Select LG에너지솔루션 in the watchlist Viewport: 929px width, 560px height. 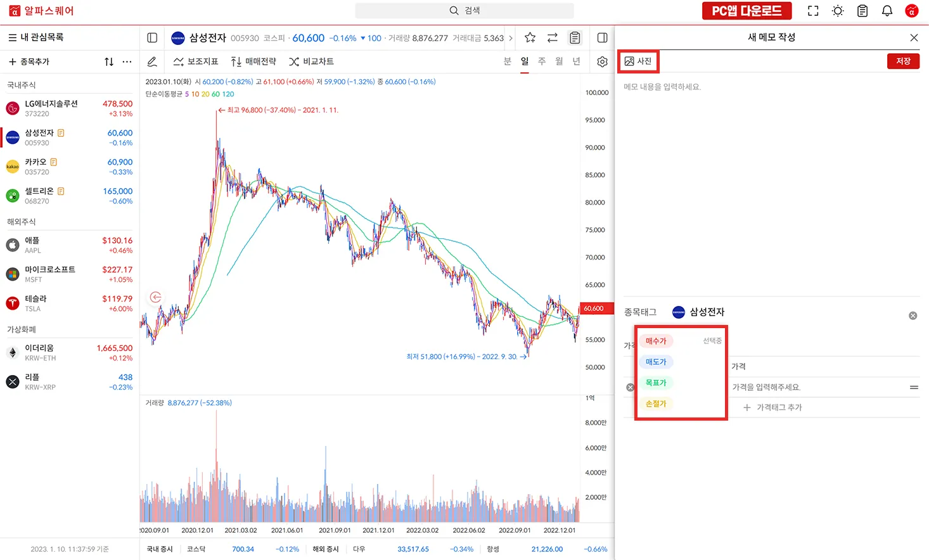[70, 108]
